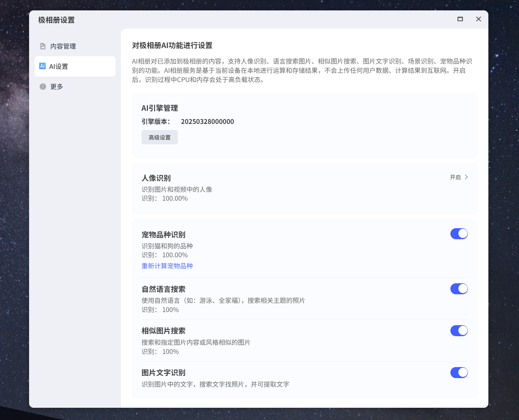Click the 内容管理 document icon

tap(43, 46)
